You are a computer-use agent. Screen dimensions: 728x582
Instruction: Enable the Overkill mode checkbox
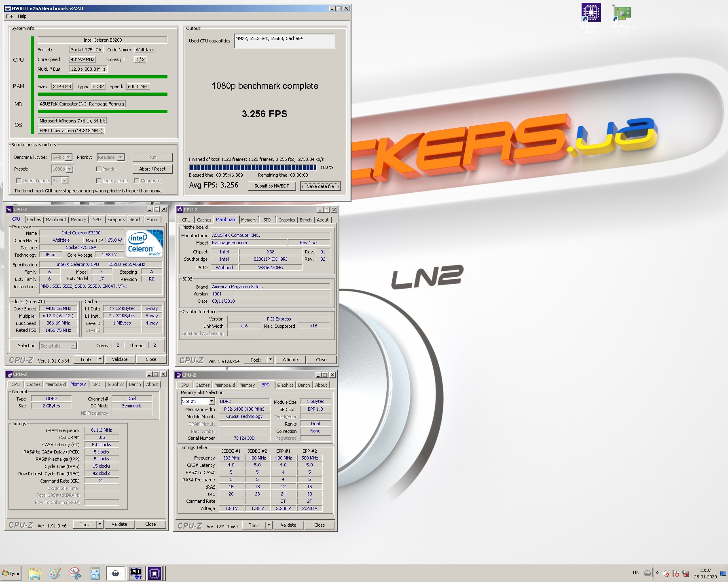(x=19, y=181)
